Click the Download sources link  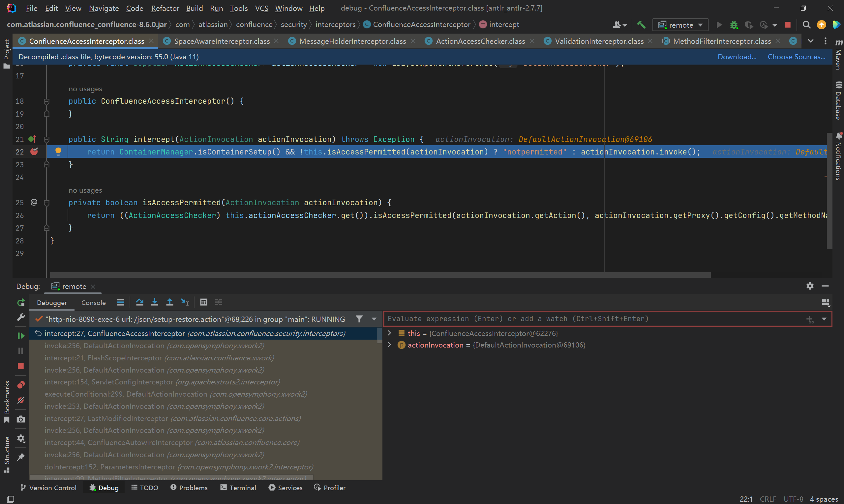(x=737, y=57)
